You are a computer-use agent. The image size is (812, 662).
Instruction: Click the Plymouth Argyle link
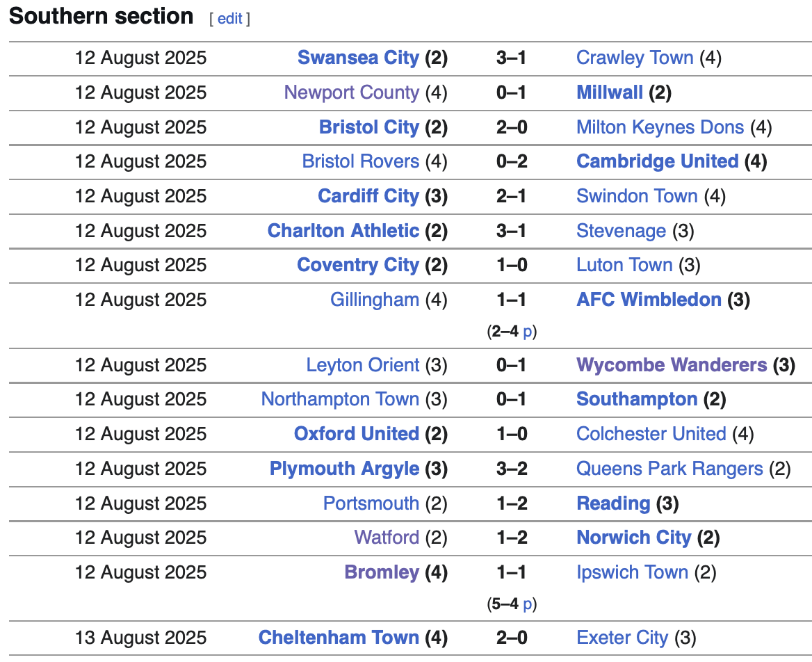pyautogui.click(x=344, y=469)
